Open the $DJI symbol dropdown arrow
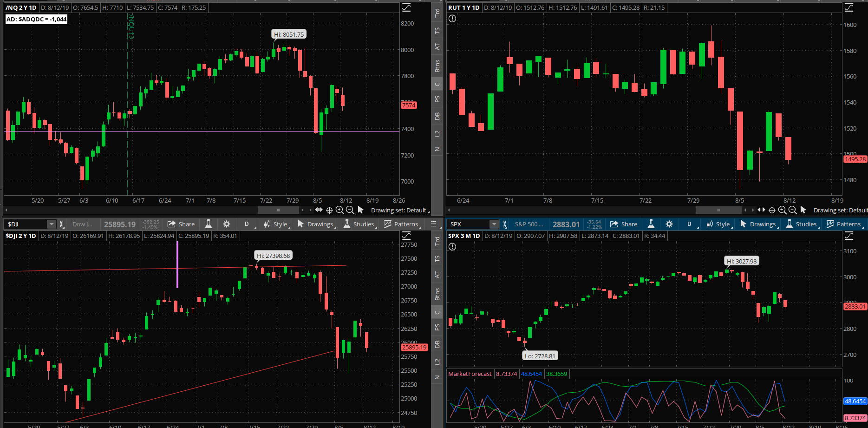 [52, 224]
